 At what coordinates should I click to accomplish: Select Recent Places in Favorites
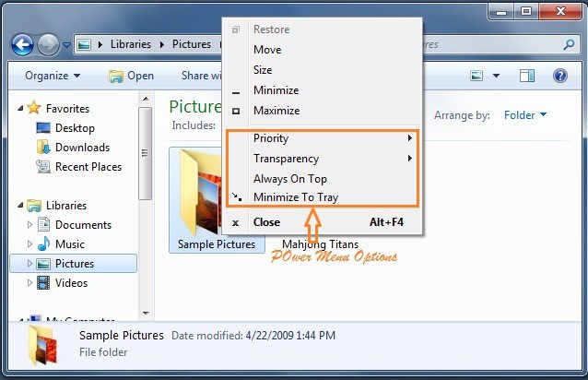coord(88,167)
